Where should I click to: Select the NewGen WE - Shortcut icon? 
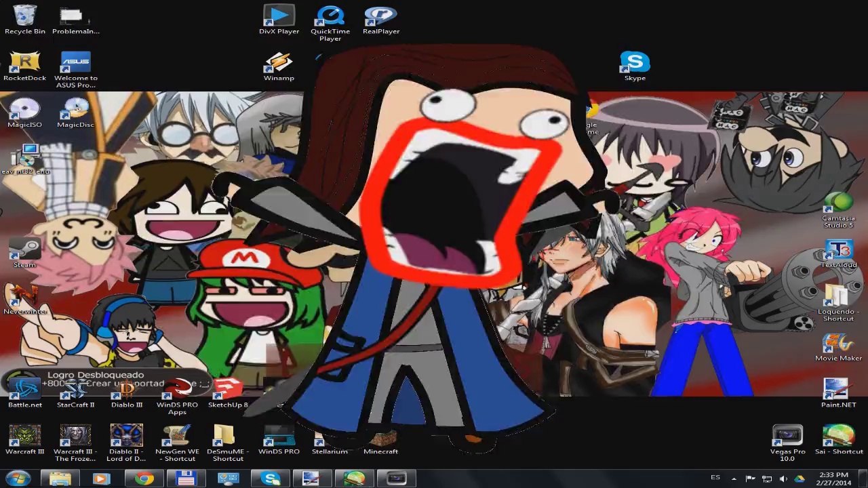[178, 443]
